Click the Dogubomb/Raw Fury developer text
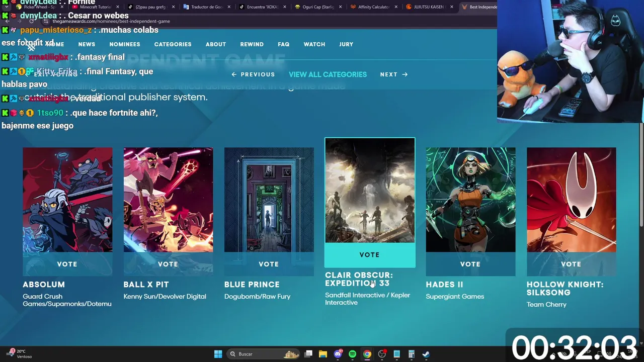Image resolution: width=644 pixels, height=362 pixels. coord(257,297)
